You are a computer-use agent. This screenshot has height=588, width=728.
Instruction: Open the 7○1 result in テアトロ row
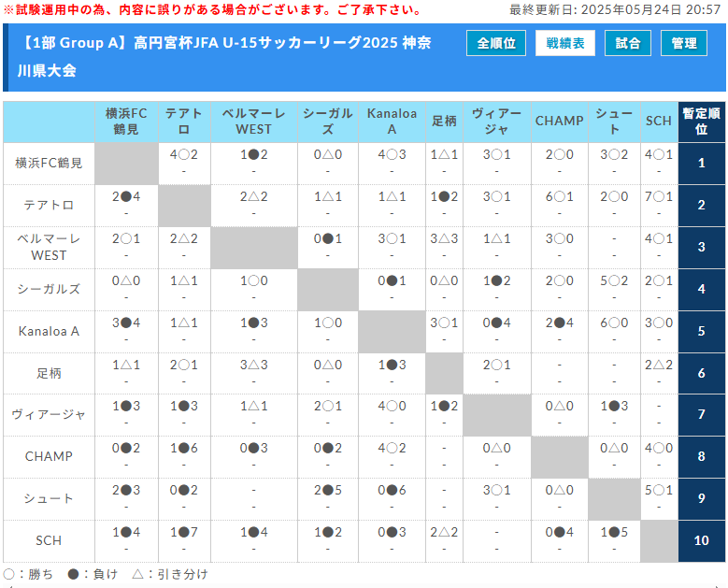(658, 196)
